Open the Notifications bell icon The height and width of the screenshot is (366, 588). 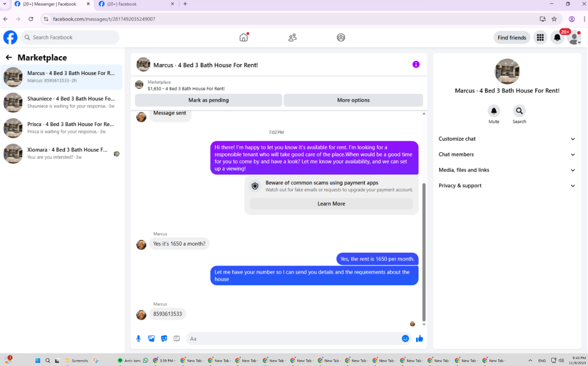coord(557,38)
